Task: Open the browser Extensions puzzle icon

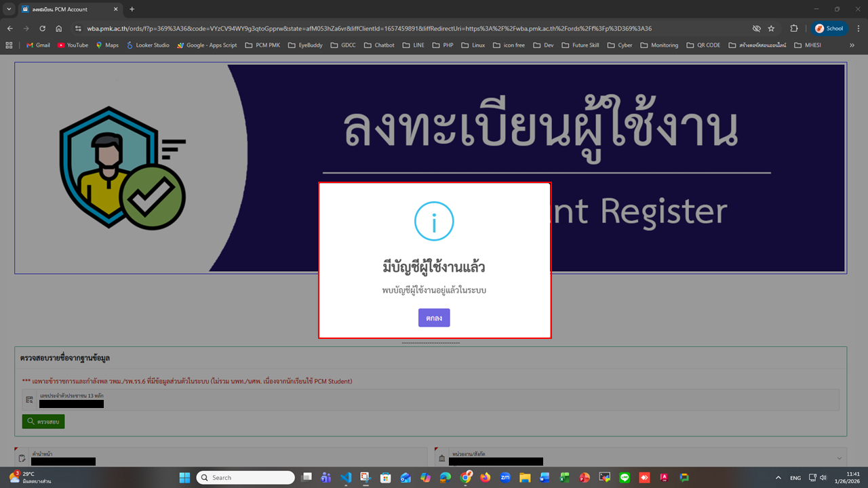Action: tap(794, 28)
